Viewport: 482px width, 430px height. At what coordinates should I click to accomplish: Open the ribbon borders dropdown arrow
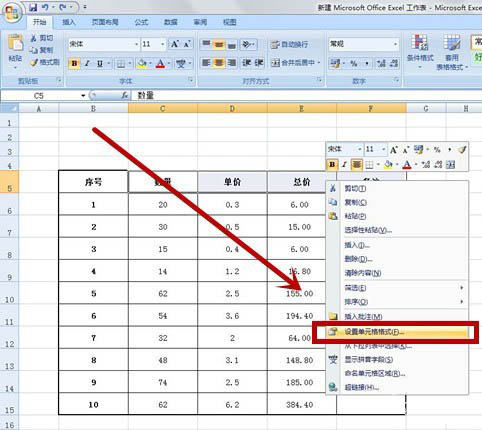(130, 63)
